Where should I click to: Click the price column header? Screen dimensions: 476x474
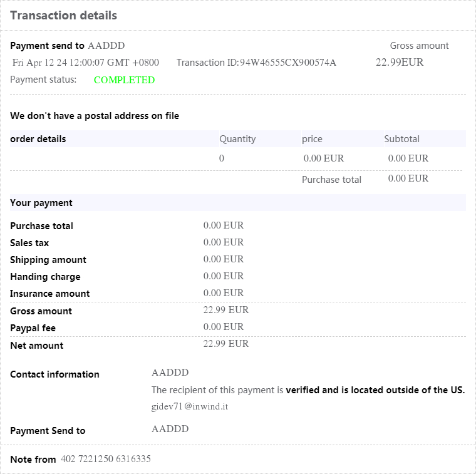[x=312, y=139]
